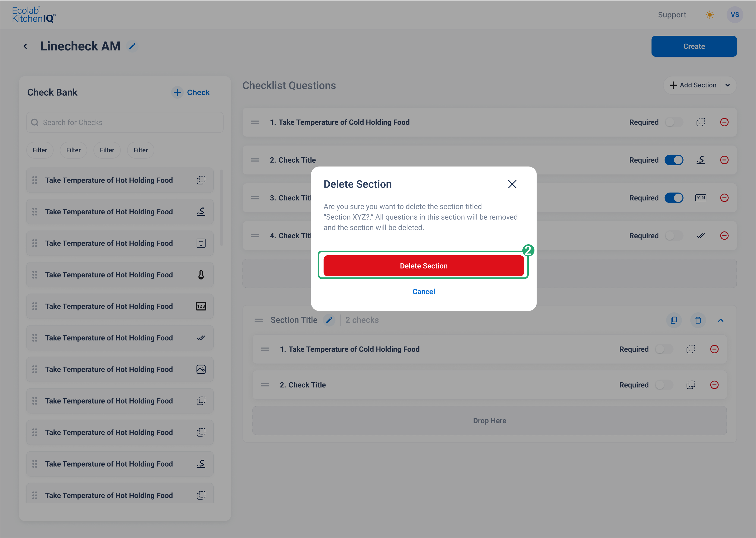Image resolution: width=756 pixels, height=538 pixels.
Task: Delete the section with trash icon
Action: 698,320
